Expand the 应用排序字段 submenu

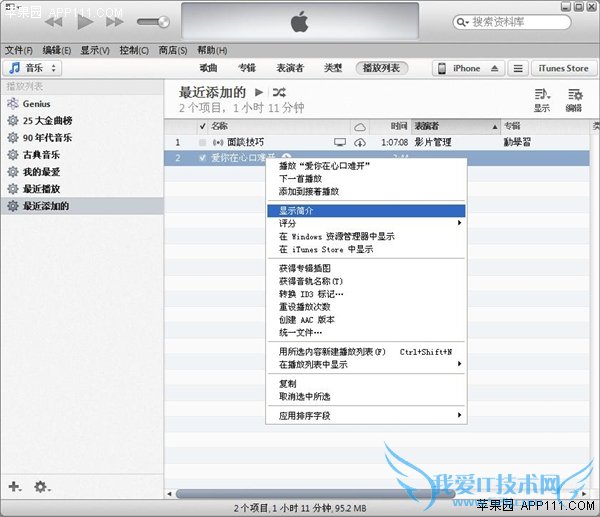366,416
